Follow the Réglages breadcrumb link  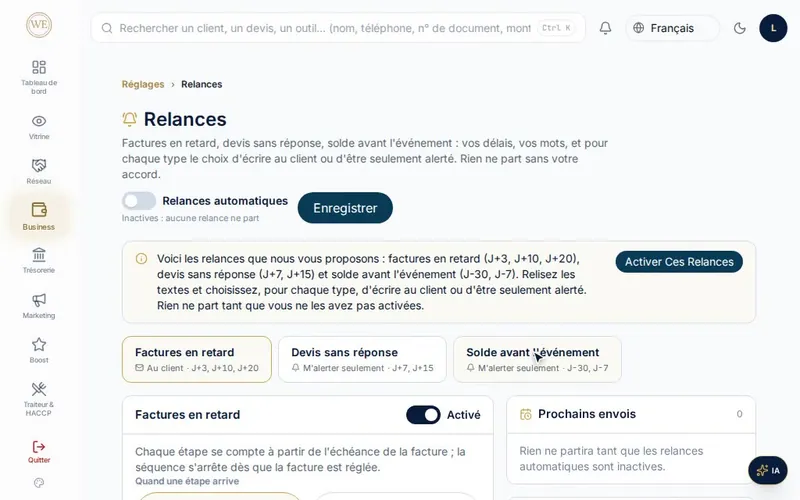[x=143, y=84]
